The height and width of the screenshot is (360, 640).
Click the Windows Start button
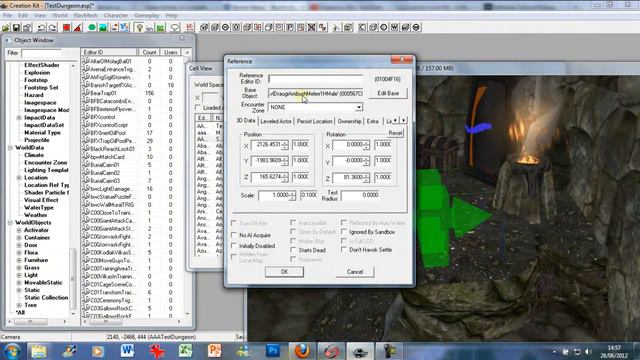click(12, 351)
